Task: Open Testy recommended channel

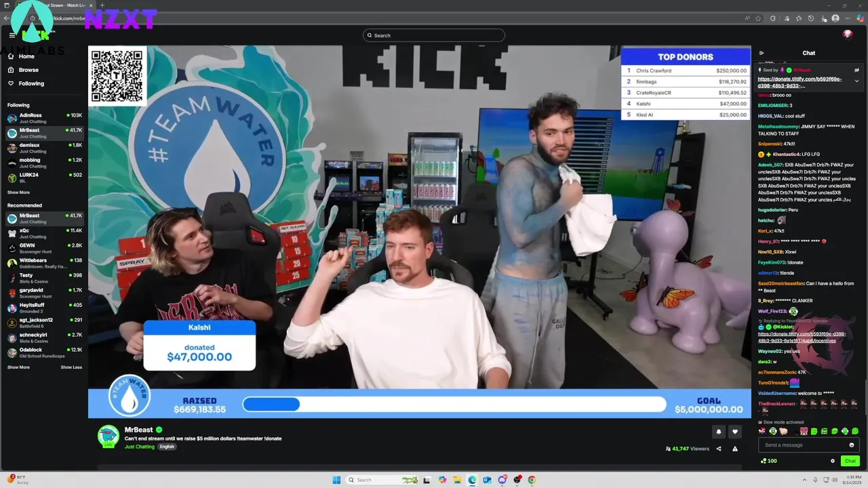Action: 43,278
